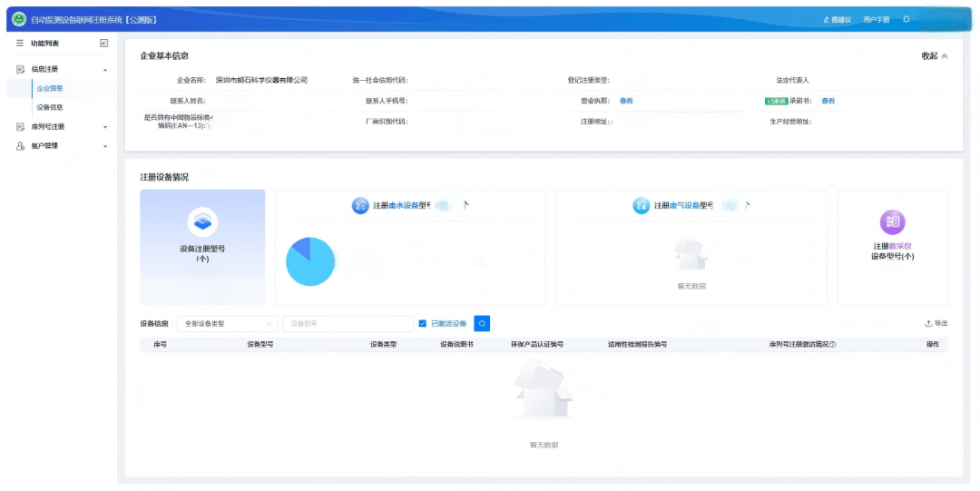The image size is (980, 491).
Task: Select the 设备信息 menu item
Action: click(x=50, y=108)
